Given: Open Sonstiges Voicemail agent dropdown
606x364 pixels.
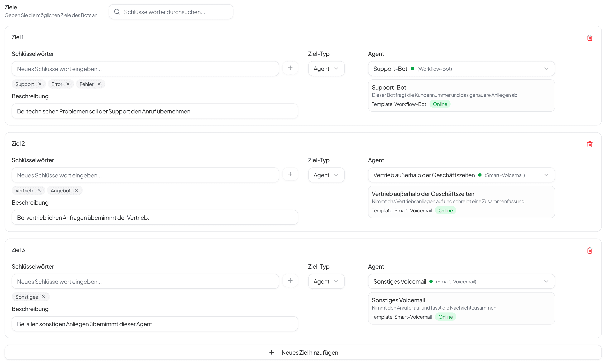Looking at the screenshot, I should (x=461, y=281).
